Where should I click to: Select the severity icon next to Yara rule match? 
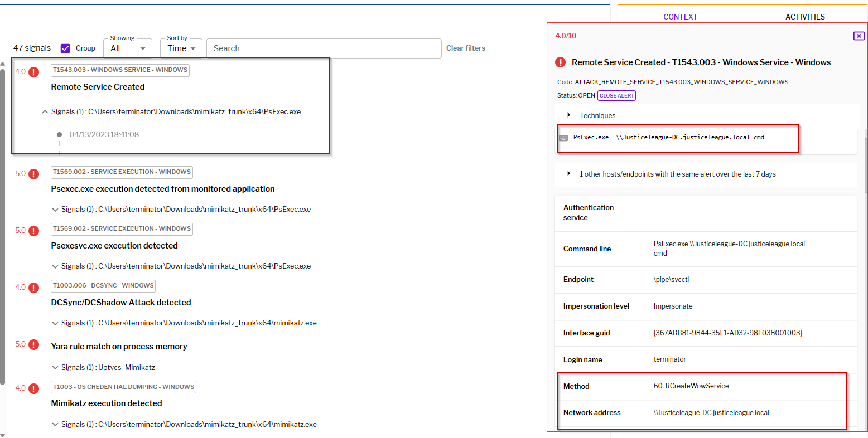tap(32, 344)
